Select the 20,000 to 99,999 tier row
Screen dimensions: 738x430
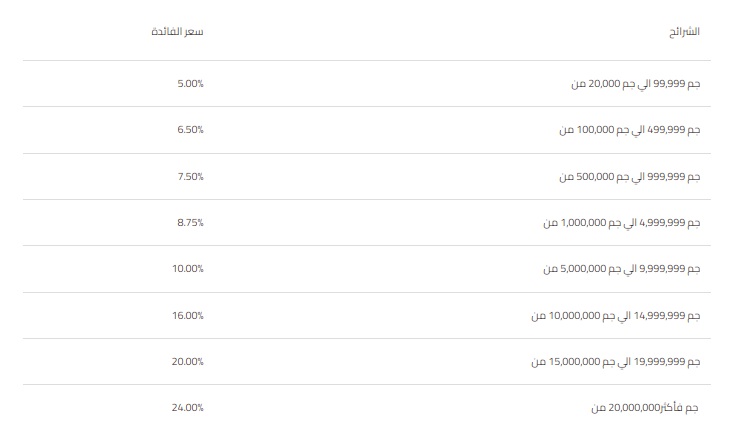(367, 84)
